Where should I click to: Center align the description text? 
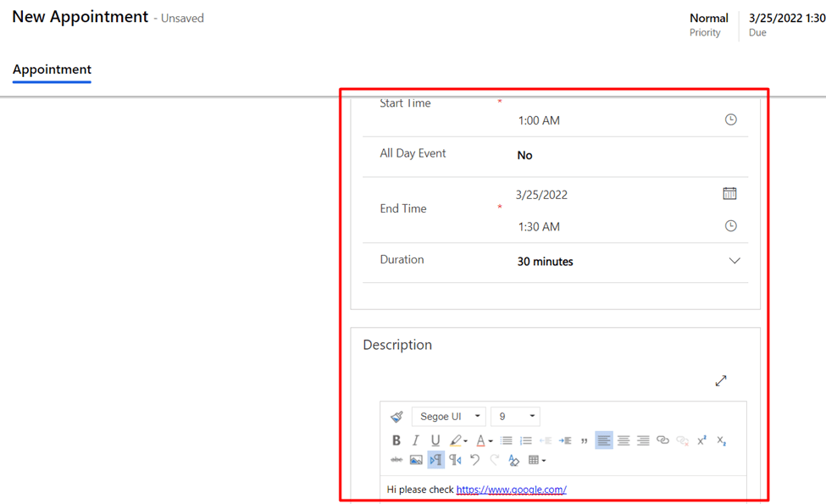coord(624,440)
